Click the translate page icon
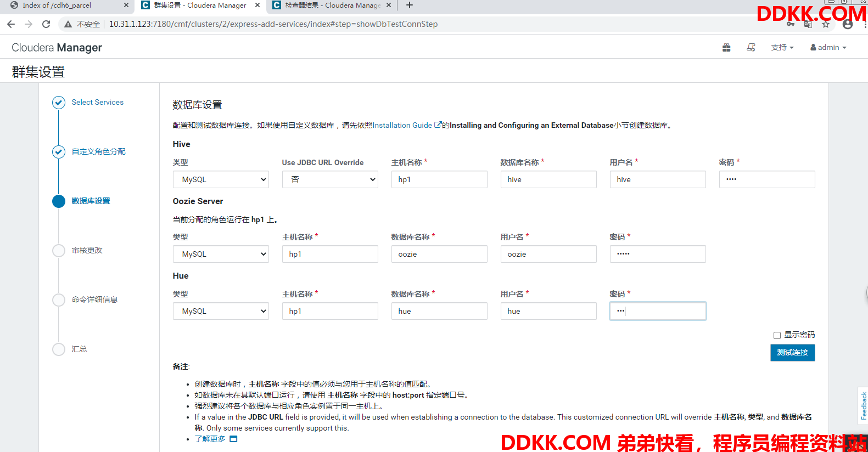868x452 pixels. [808, 24]
